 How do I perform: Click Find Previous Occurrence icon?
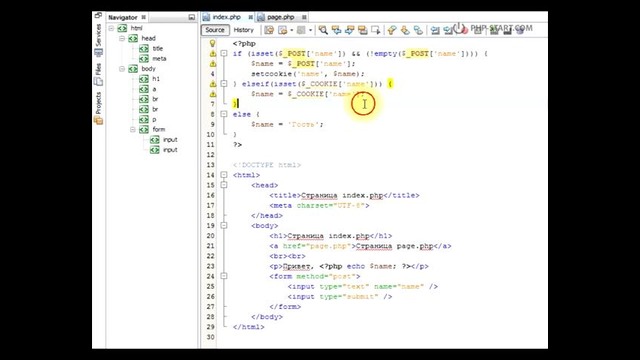[336, 30]
